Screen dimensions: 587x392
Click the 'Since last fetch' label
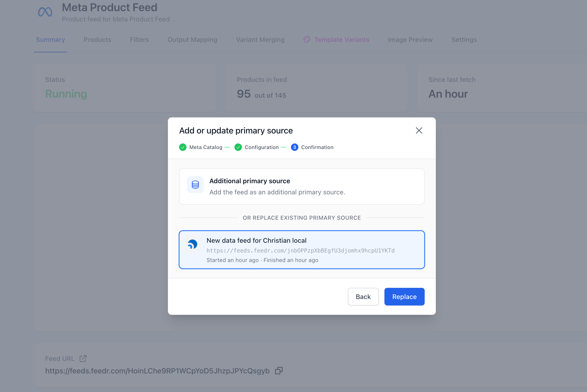pos(452,80)
